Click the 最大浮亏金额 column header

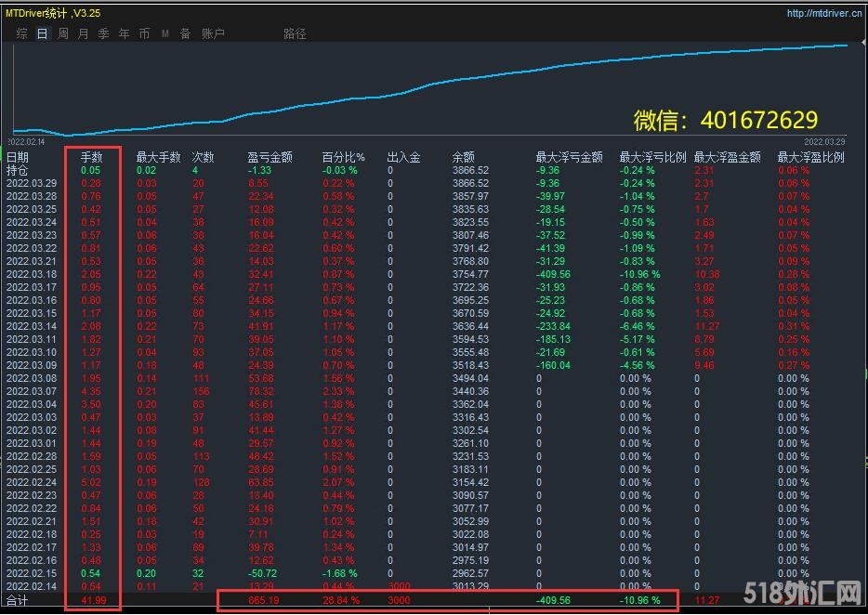(x=570, y=158)
